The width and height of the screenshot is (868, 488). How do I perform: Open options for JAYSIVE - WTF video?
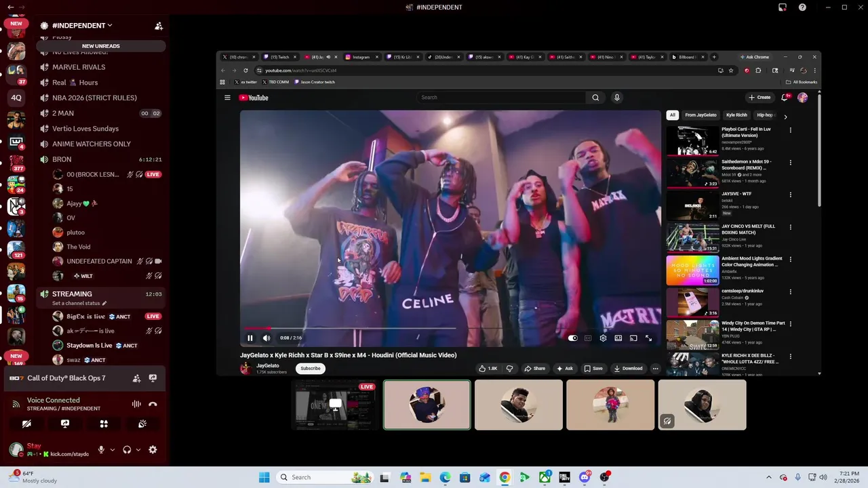[790, 195]
